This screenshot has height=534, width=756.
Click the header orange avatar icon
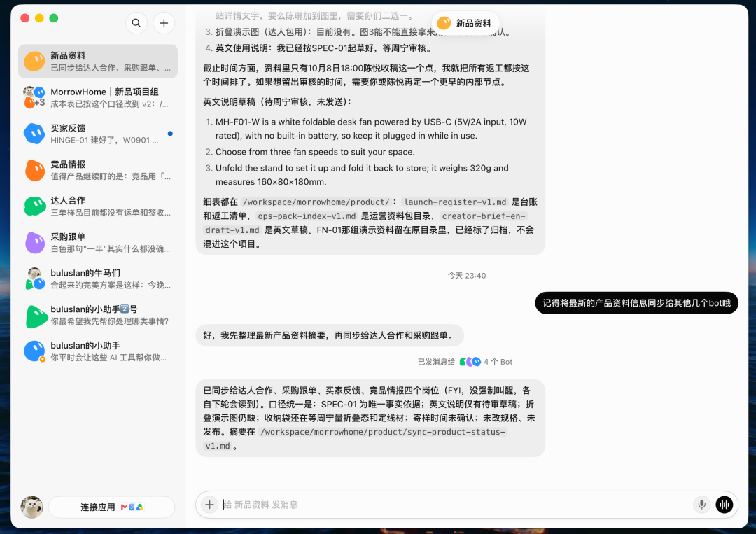click(x=444, y=23)
